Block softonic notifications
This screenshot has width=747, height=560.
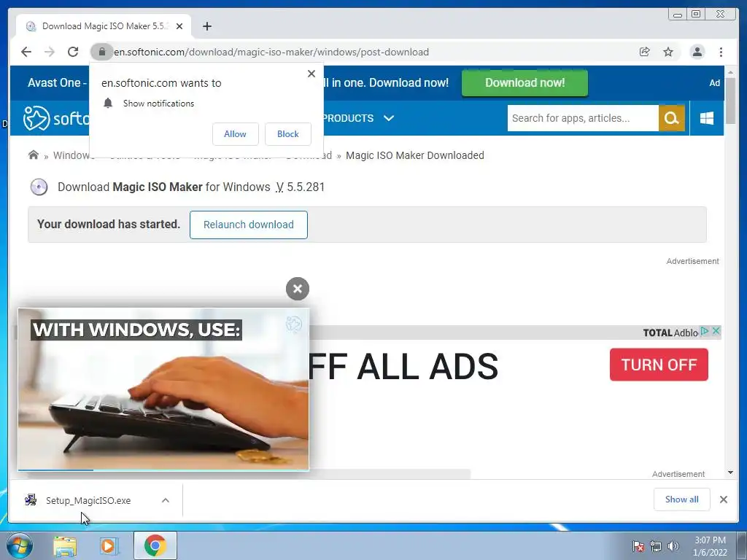coord(288,134)
